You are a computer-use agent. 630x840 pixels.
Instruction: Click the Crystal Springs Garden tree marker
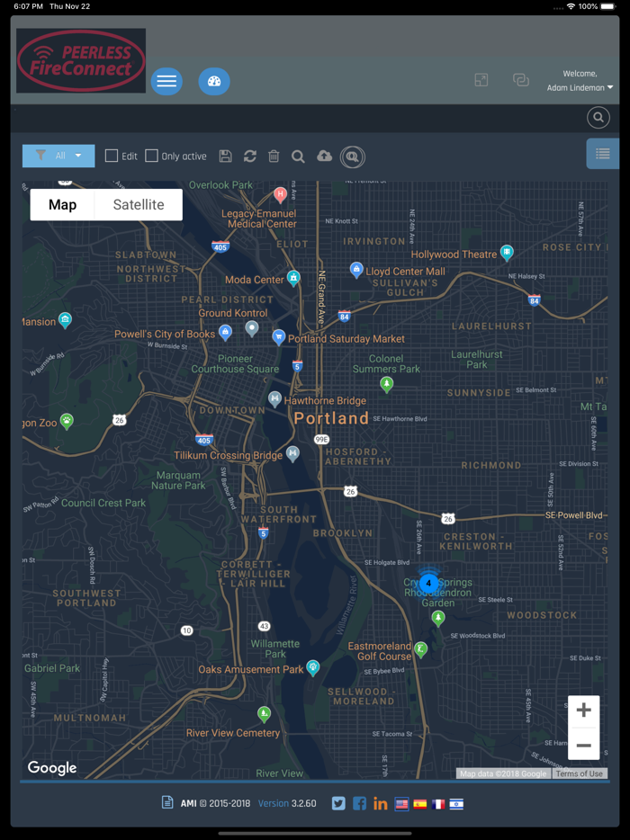438,619
